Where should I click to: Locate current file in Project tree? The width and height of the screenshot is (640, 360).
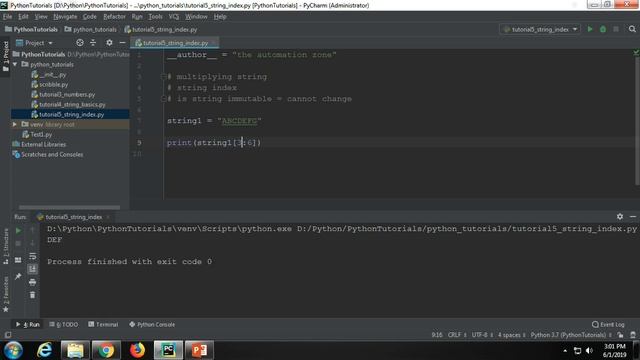click(80, 42)
